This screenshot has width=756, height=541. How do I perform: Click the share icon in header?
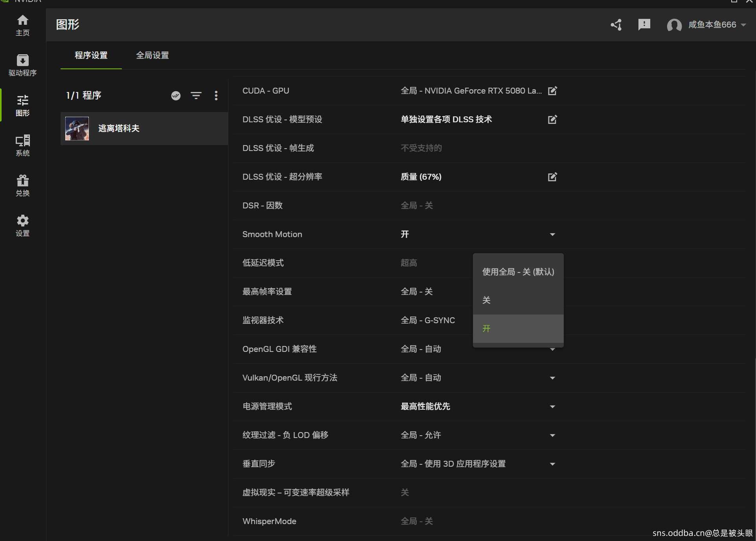(x=616, y=25)
